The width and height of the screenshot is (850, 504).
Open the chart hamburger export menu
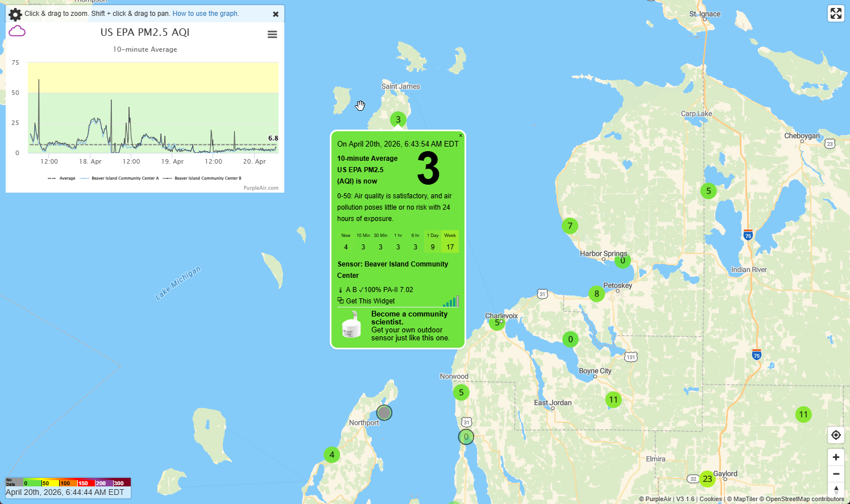[272, 35]
